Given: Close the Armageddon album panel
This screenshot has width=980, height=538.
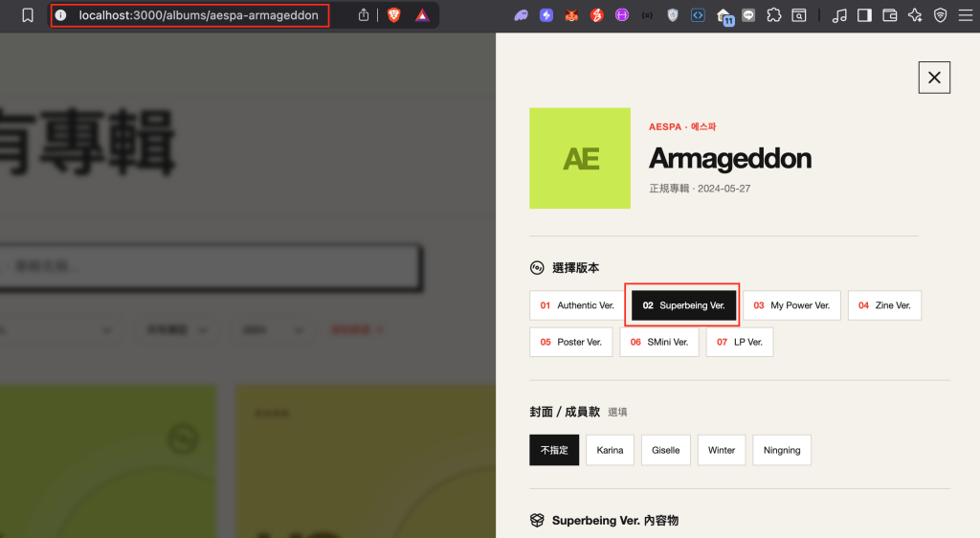Looking at the screenshot, I should click(x=934, y=78).
